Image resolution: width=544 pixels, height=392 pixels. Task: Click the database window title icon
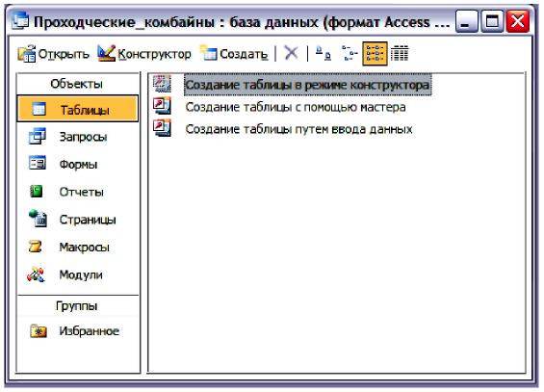pyautogui.click(x=20, y=21)
